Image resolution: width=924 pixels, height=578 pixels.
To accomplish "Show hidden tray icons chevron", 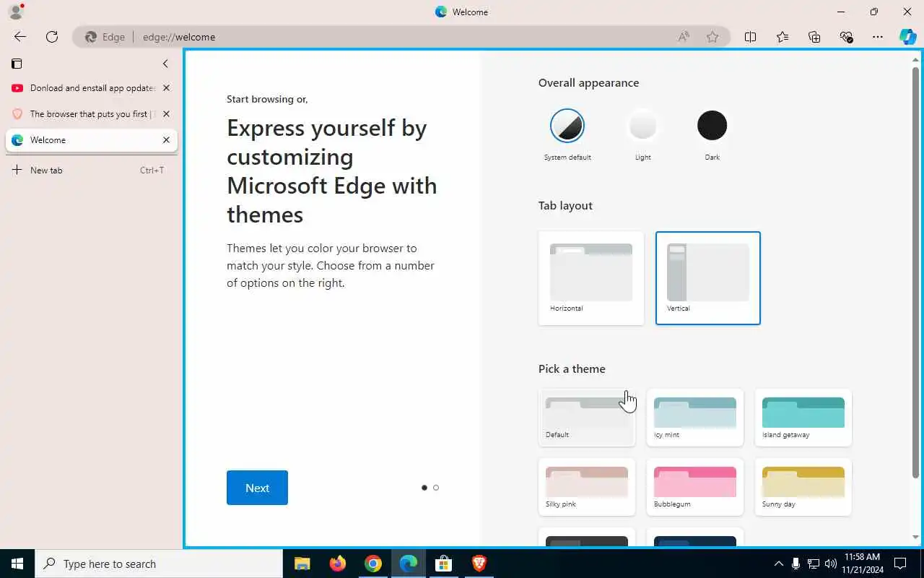I will tap(778, 564).
